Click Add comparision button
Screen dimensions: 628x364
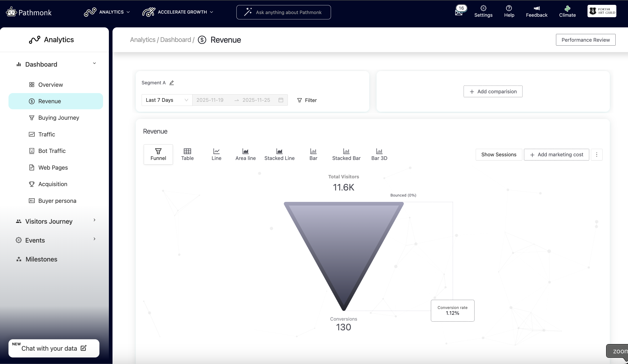[x=493, y=91]
